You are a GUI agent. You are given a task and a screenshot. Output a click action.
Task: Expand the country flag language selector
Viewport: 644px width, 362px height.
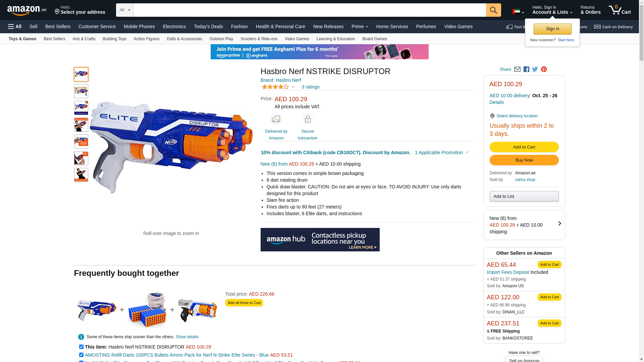518,12
